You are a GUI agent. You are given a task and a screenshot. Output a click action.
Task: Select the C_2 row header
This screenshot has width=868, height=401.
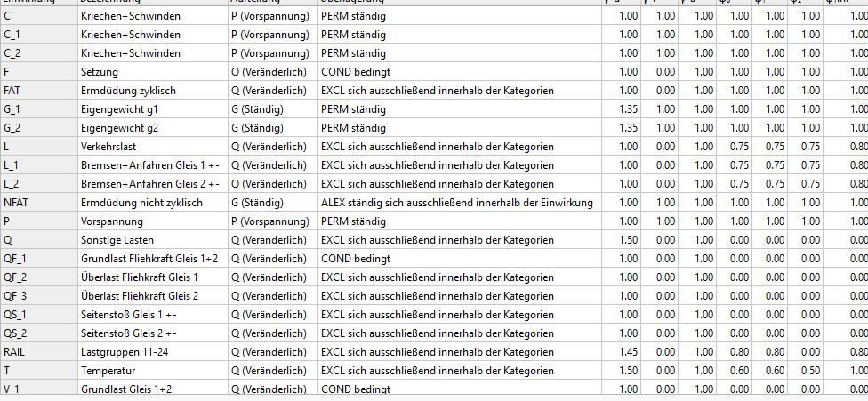[39, 53]
